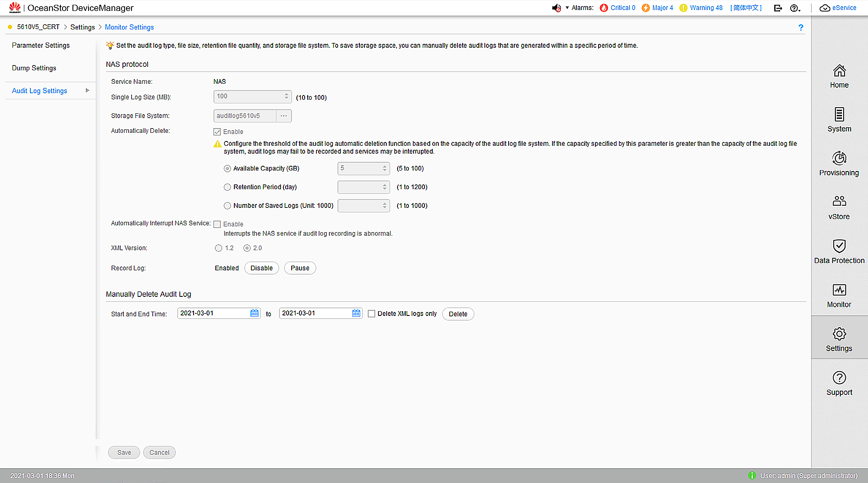
Task: Switch to Parameter Settings menu item
Action: click(x=40, y=45)
